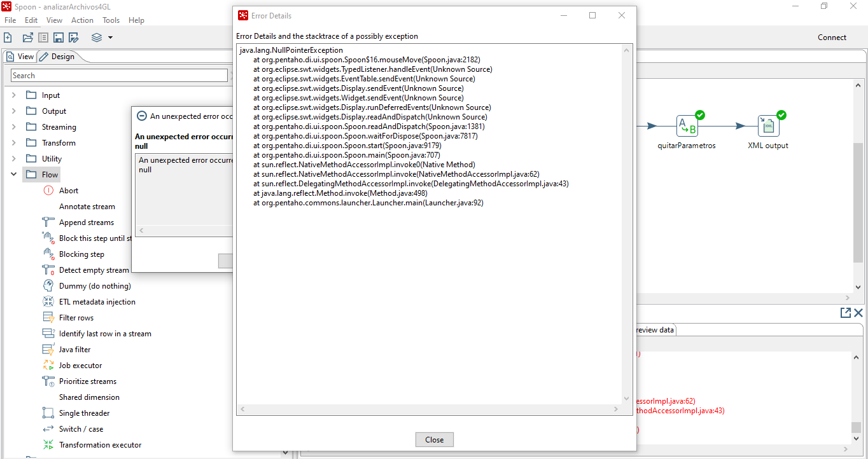Select the Filter rows step icon
Screen dimensions: 868x459
point(48,317)
